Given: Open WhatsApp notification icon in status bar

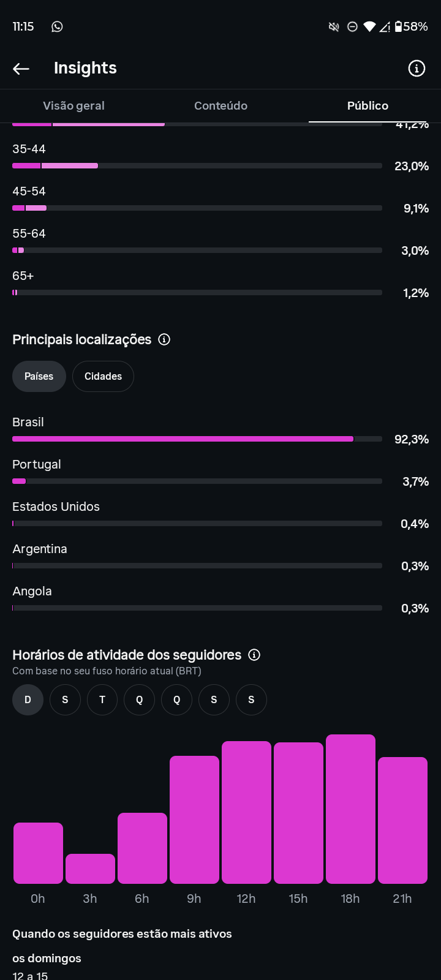Looking at the screenshot, I should click(x=57, y=26).
